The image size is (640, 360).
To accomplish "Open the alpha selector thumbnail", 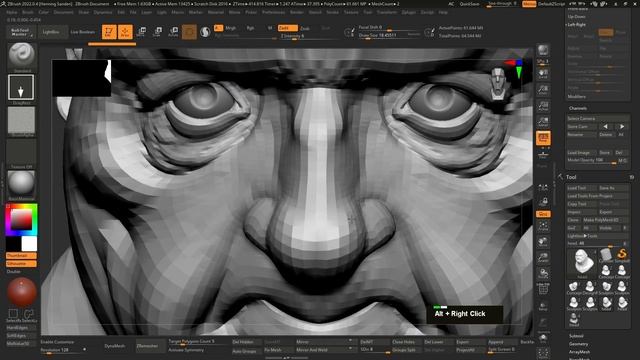I will tap(21, 120).
